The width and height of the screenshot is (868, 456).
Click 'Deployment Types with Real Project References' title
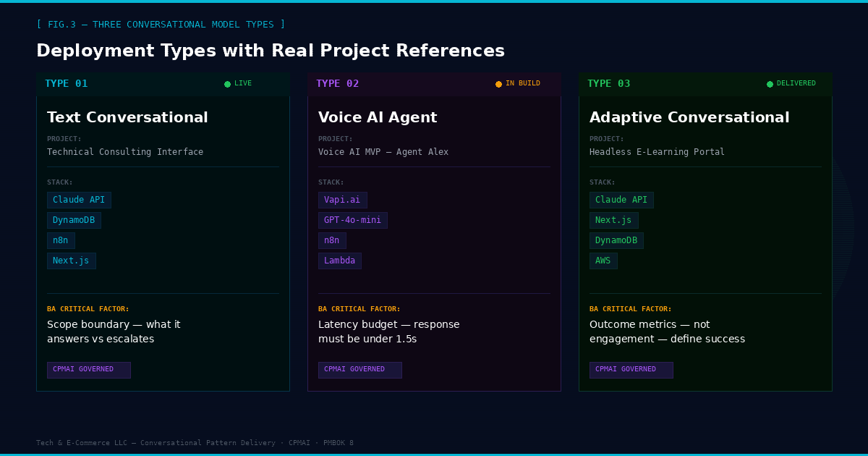click(271, 51)
